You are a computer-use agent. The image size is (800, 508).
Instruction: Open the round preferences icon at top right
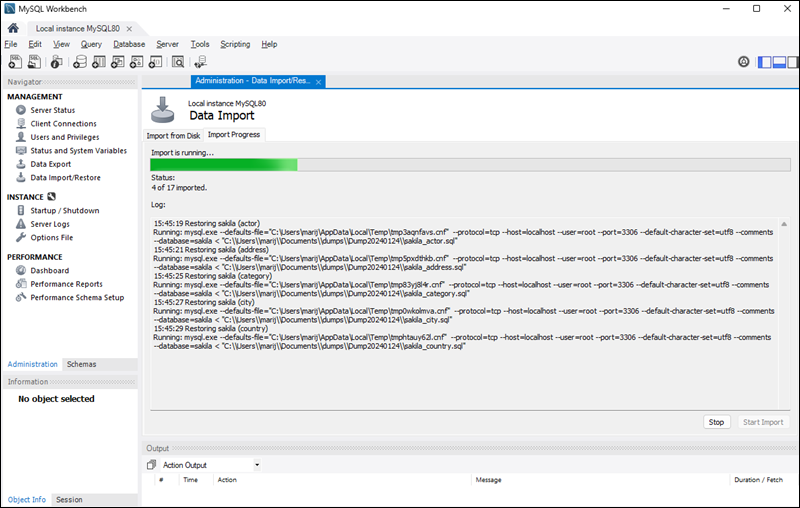(743, 62)
